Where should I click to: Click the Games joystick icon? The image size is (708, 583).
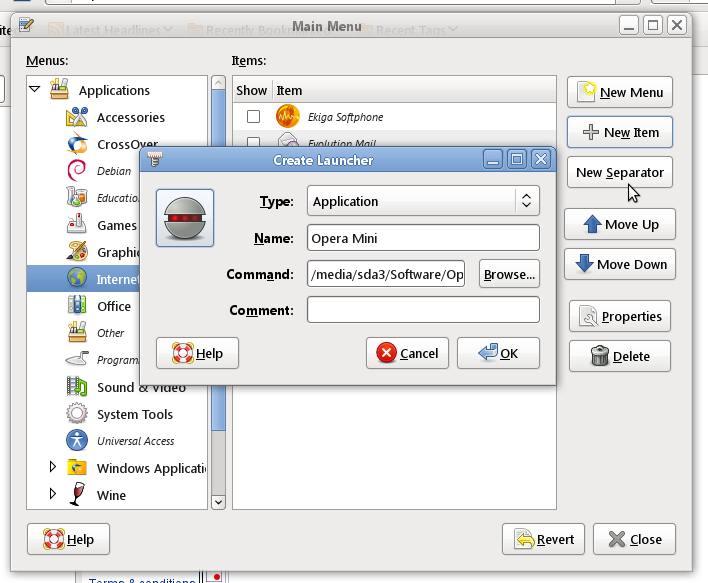[77, 224]
